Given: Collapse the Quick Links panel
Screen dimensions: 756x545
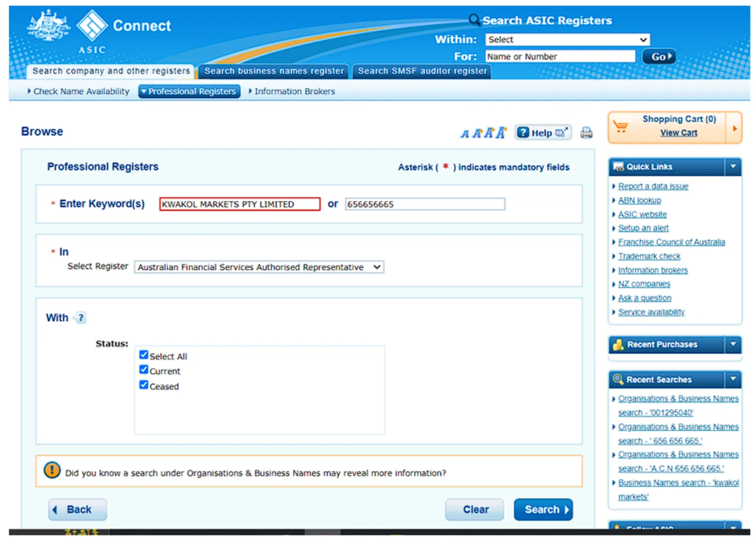Looking at the screenshot, I should pos(733,166).
